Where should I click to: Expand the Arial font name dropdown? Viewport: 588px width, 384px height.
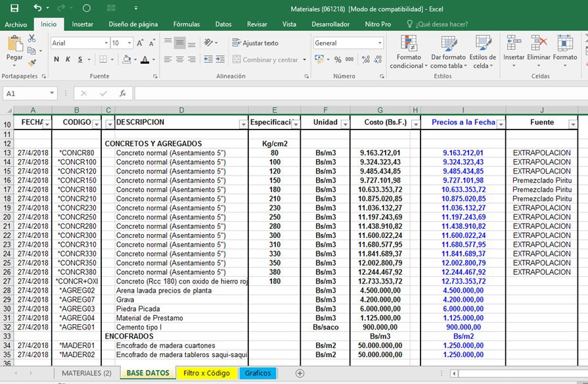click(x=106, y=43)
